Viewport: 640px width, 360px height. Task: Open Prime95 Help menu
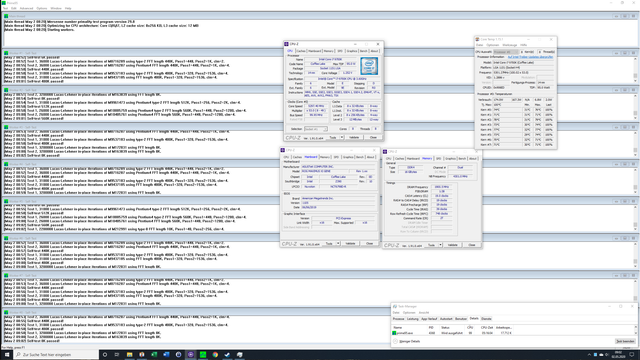point(68,8)
